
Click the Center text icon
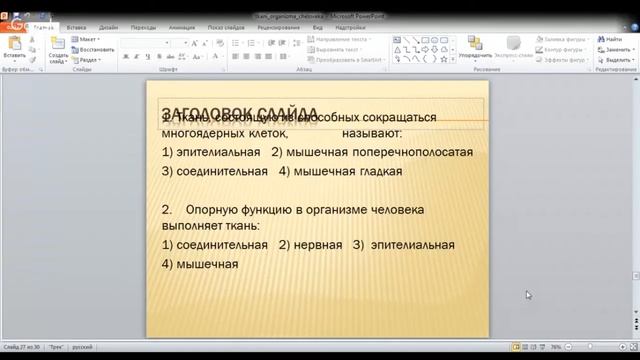pyautogui.click(x=247, y=56)
